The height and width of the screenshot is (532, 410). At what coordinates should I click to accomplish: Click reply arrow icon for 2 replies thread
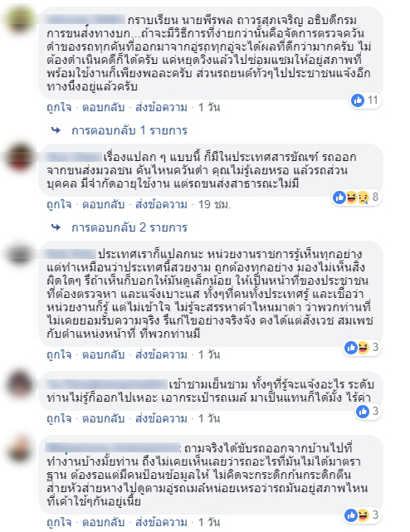tap(56, 227)
